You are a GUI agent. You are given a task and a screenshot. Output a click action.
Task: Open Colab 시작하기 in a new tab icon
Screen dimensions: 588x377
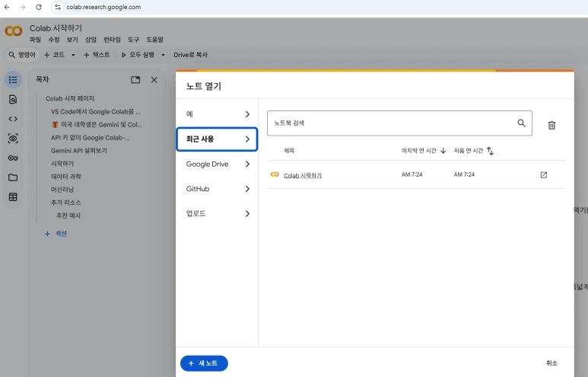544,175
